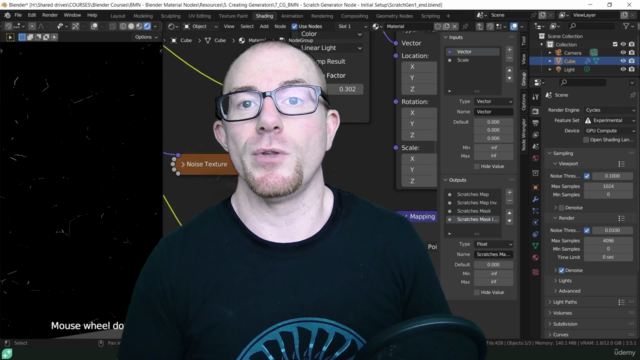Open the Output properties printer icon

pos(536,123)
